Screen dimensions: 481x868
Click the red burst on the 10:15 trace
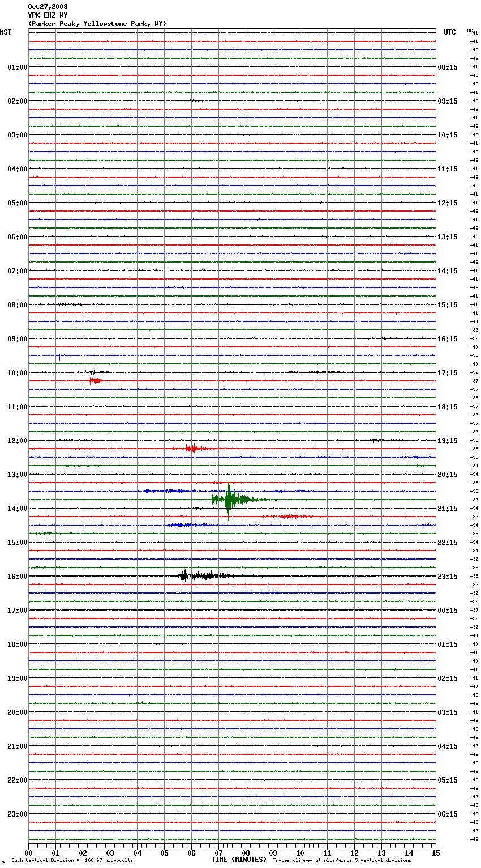tap(96, 381)
